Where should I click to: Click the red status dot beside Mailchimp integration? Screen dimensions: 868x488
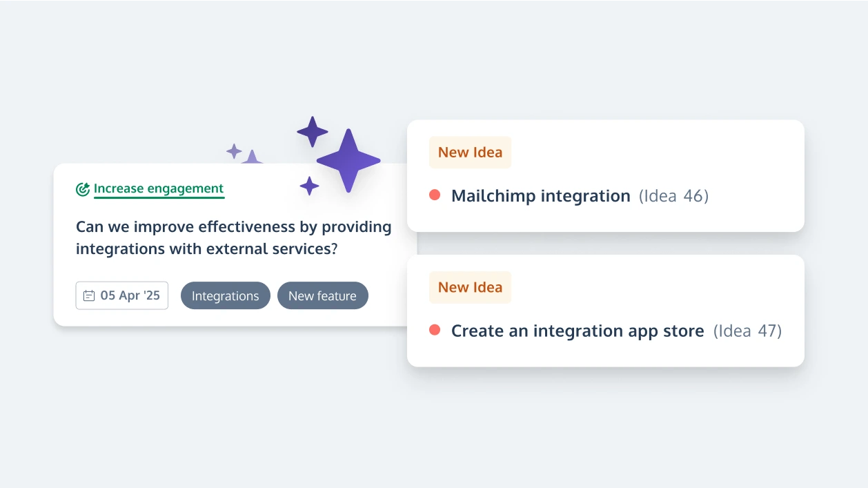(x=435, y=195)
